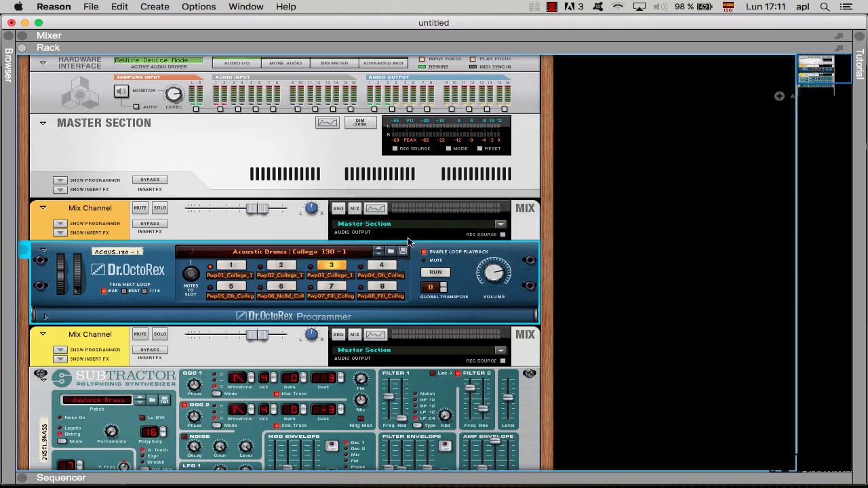Viewport: 868px width, 488px height.
Task: Toggle Subtractor Lo BW switch
Action: (142, 418)
